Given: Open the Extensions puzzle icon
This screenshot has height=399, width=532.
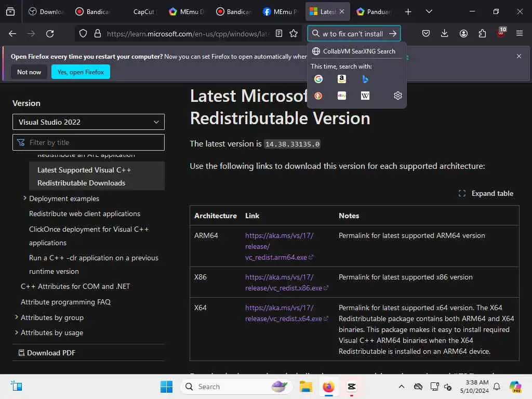Looking at the screenshot, I should [x=482, y=34].
